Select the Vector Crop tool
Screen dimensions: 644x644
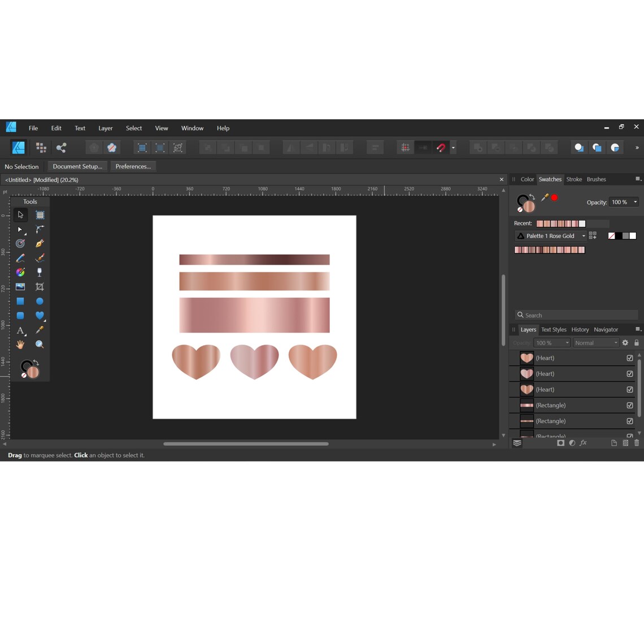coord(40,286)
